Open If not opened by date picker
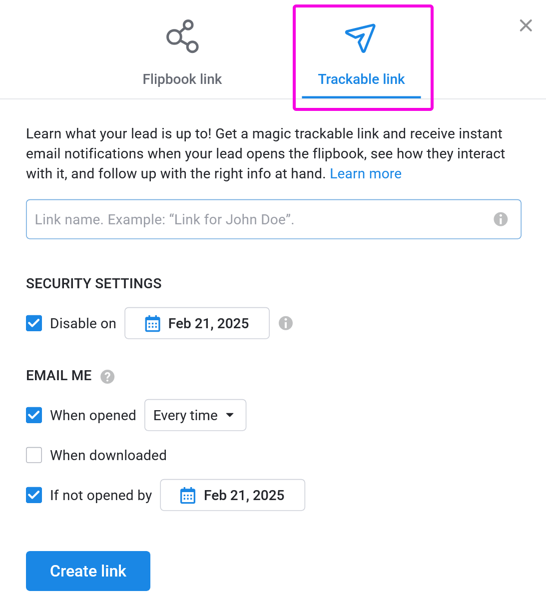 point(233,495)
